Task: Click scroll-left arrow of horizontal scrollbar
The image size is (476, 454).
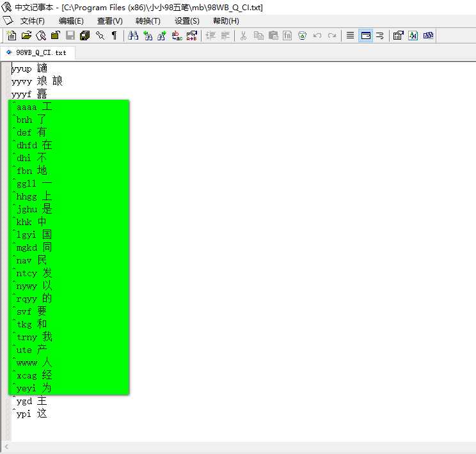Action: [x=6, y=446]
